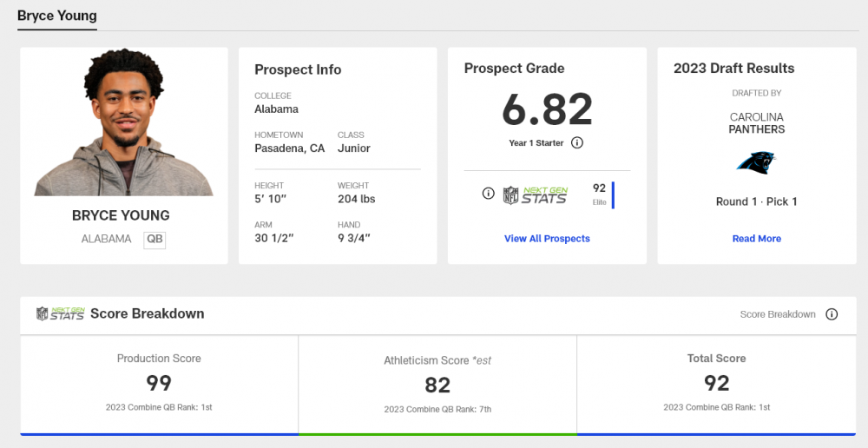Click the info icon beside Year 1 Starter
868x448 pixels.
[x=576, y=143]
